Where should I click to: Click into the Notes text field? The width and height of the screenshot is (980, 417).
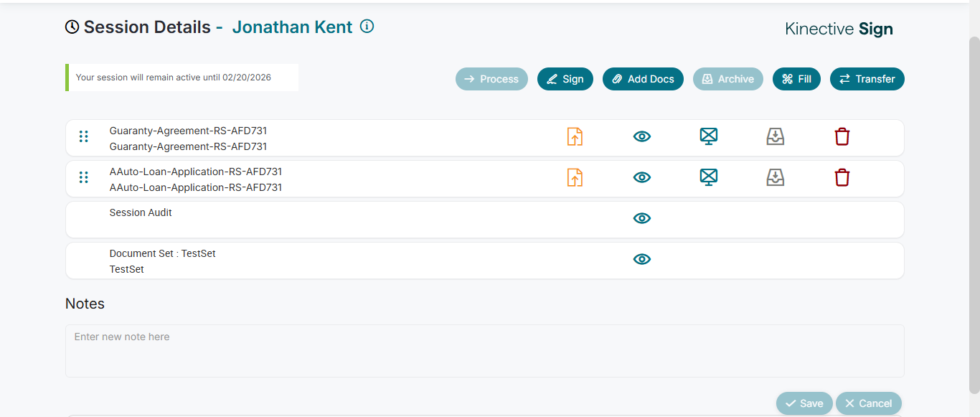point(484,350)
